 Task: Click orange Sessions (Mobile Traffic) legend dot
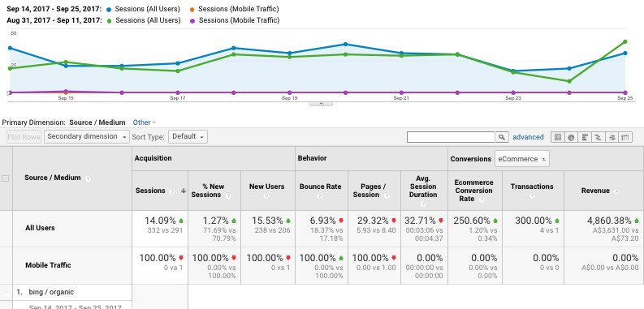tap(192, 10)
